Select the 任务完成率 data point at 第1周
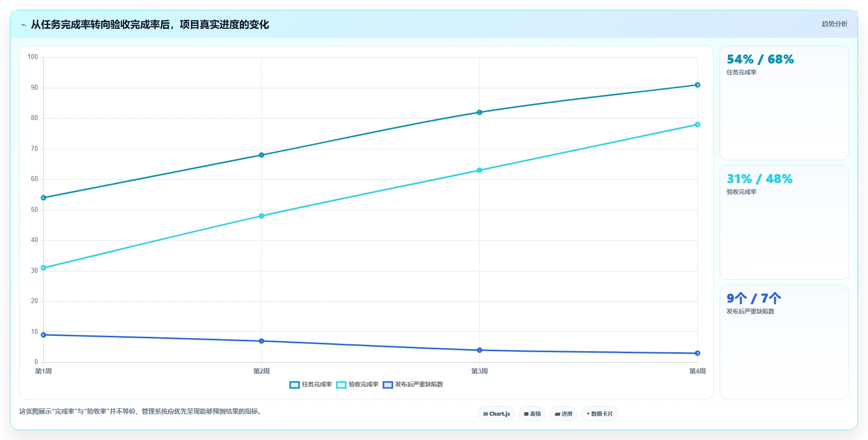This screenshot has width=868, height=440. click(44, 198)
